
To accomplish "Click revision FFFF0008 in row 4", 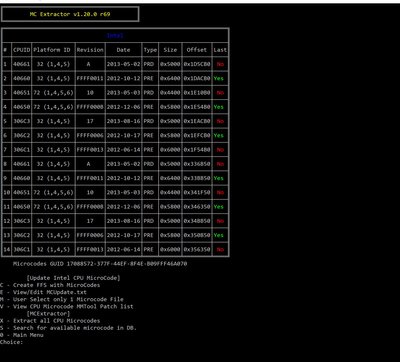I will 90,107.
